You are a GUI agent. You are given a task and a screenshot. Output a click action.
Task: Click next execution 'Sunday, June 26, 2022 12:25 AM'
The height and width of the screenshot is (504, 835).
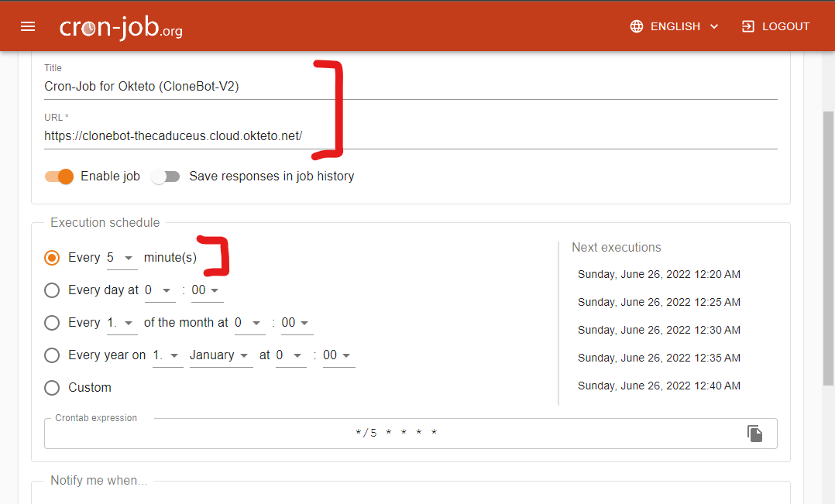[658, 302]
